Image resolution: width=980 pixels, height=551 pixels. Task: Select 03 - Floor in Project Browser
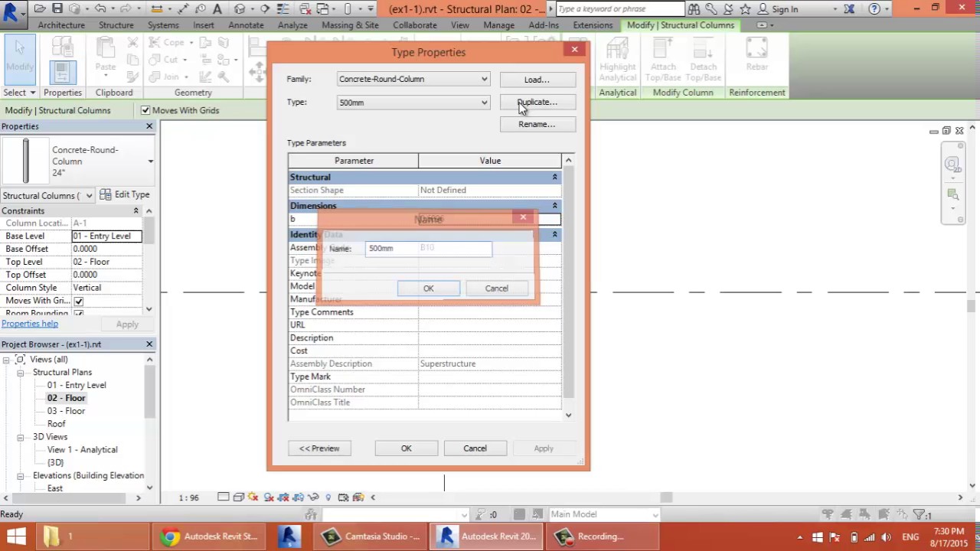tap(66, 411)
